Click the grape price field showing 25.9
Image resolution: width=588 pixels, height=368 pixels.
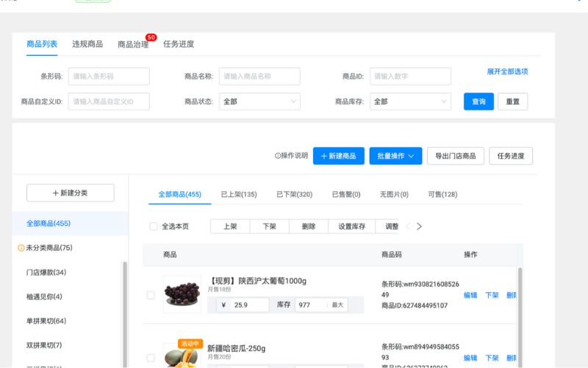pos(243,305)
